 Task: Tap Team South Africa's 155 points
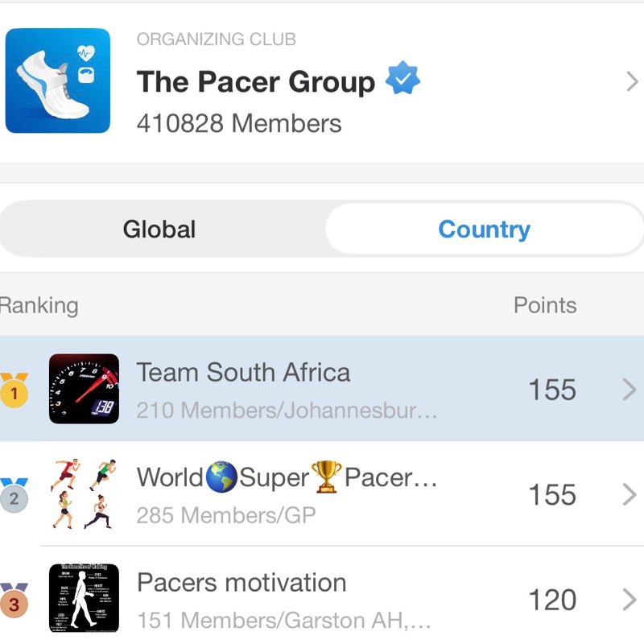(552, 390)
